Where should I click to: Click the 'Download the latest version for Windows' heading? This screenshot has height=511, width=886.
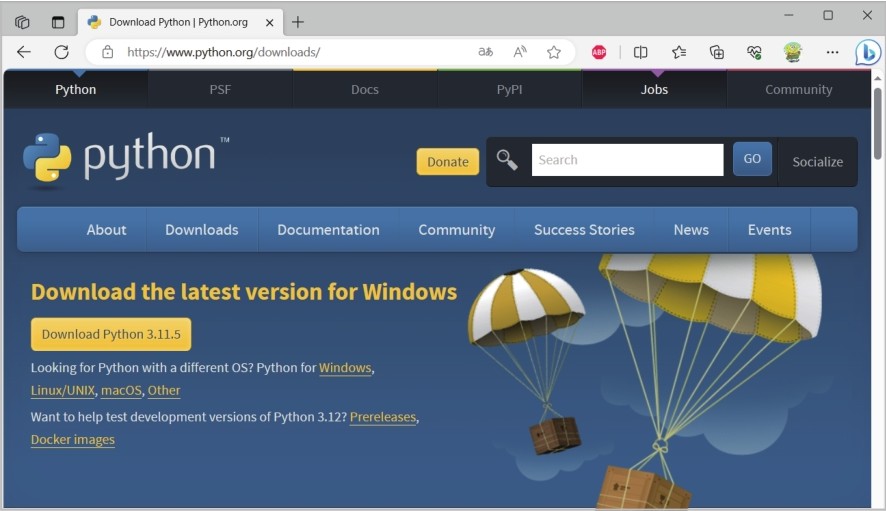pyautogui.click(x=244, y=292)
